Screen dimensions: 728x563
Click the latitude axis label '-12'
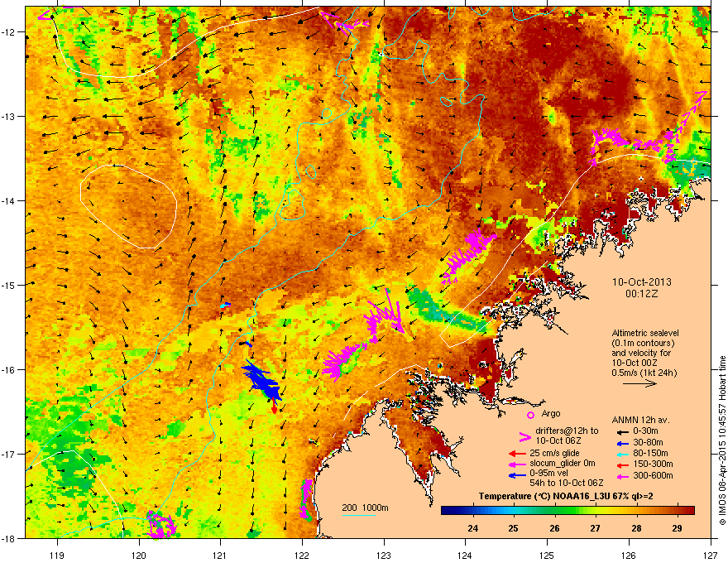point(8,32)
